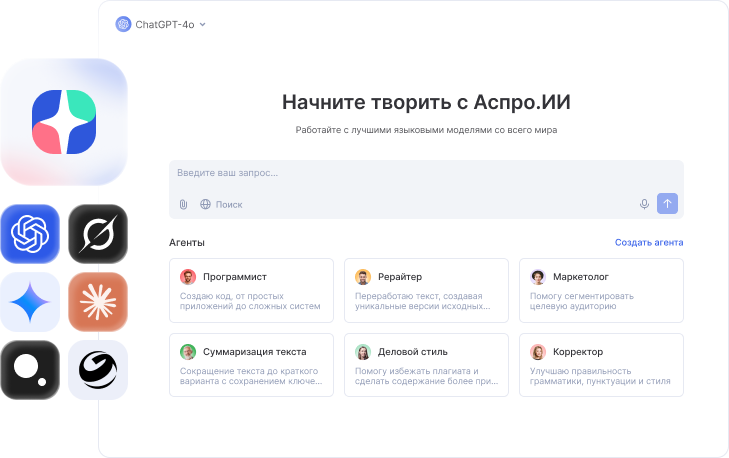Pick the black circle-dot model icon
The width and height of the screenshot is (729, 458).
click(x=30, y=370)
